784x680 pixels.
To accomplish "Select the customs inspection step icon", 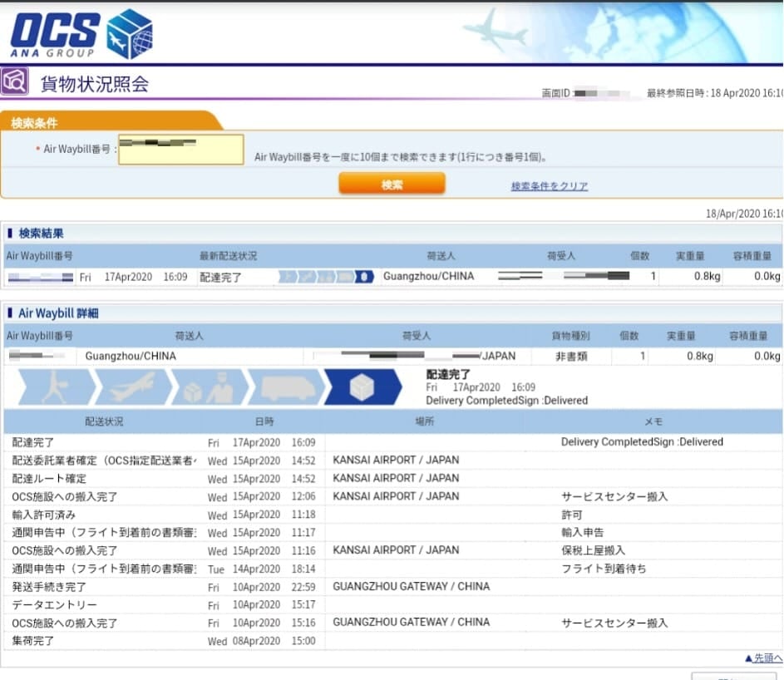I will (208, 387).
